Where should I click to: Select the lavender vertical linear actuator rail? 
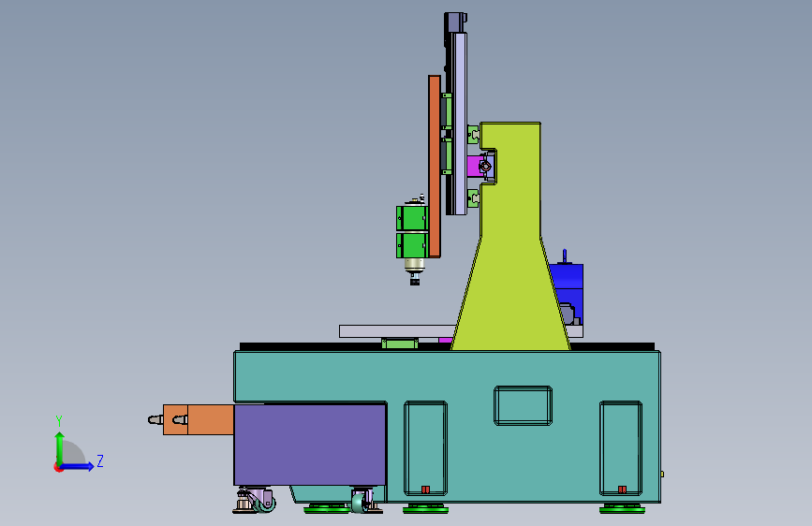(x=459, y=124)
